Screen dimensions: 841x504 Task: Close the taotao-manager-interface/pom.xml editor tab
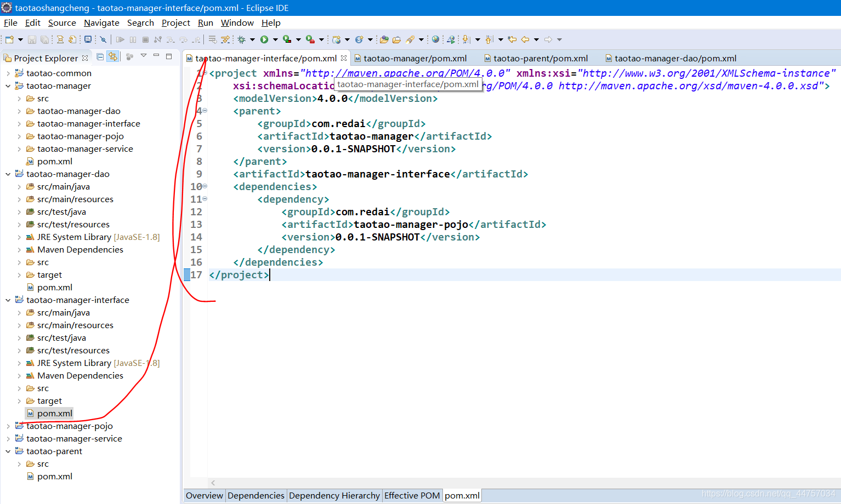point(344,58)
